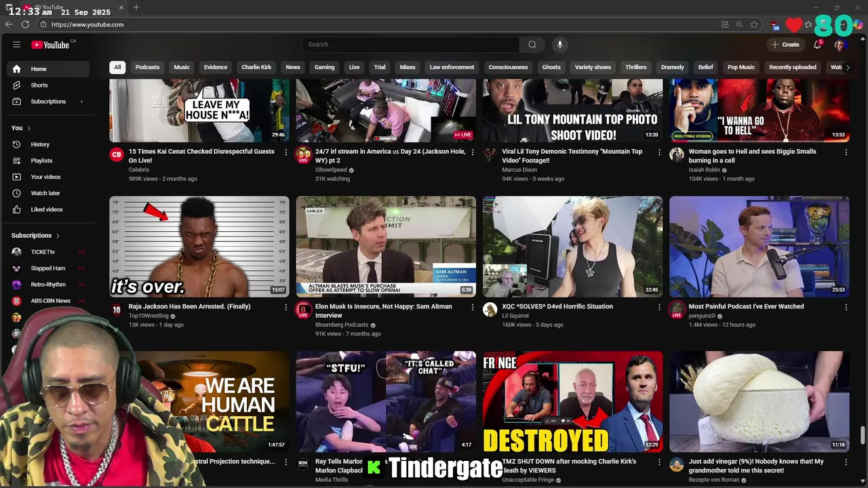
Task: Visit the Bloomberg Podcasts channel avatar
Action: click(303, 310)
